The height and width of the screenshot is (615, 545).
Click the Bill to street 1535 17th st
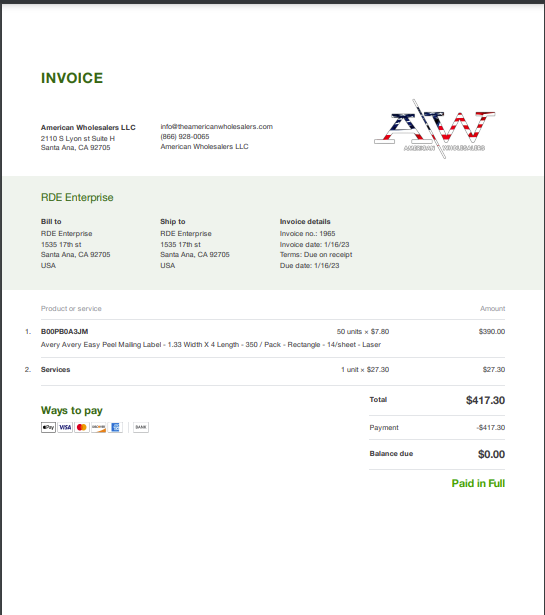[61, 244]
